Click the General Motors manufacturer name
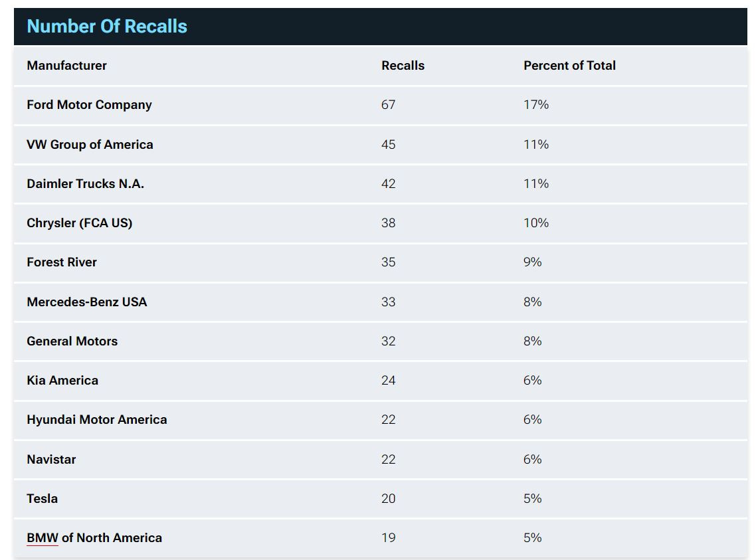This screenshot has width=756, height=560. pos(72,341)
